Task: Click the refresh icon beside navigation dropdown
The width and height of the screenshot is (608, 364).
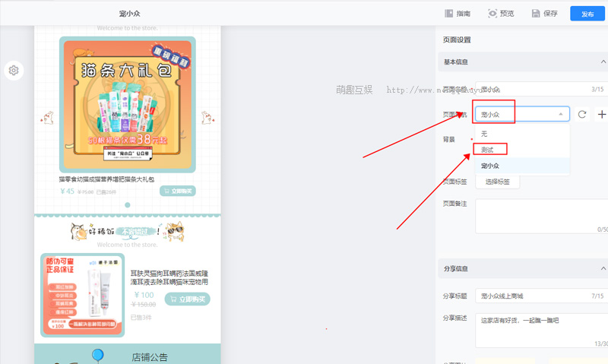Action: pyautogui.click(x=582, y=114)
